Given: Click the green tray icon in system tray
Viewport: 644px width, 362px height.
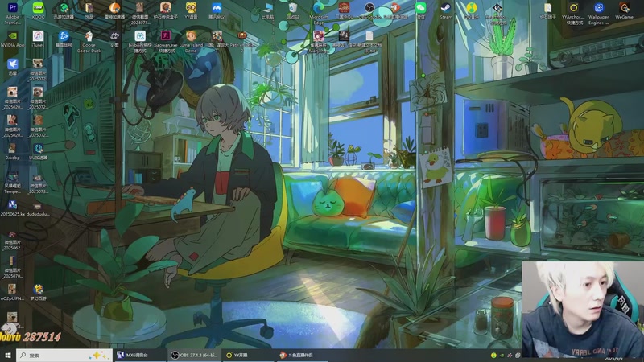Looking at the screenshot, I should pyautogui.click(x=493, y=355).
